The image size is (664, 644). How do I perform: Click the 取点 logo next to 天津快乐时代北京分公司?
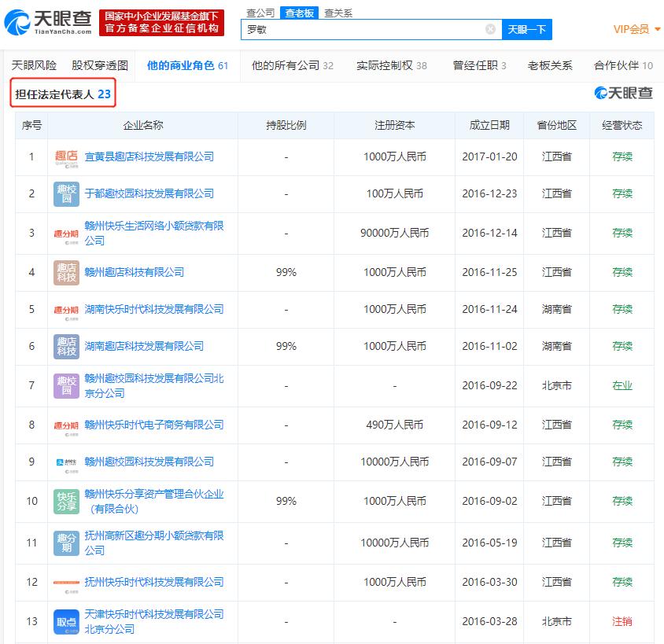tap(66, 621)
